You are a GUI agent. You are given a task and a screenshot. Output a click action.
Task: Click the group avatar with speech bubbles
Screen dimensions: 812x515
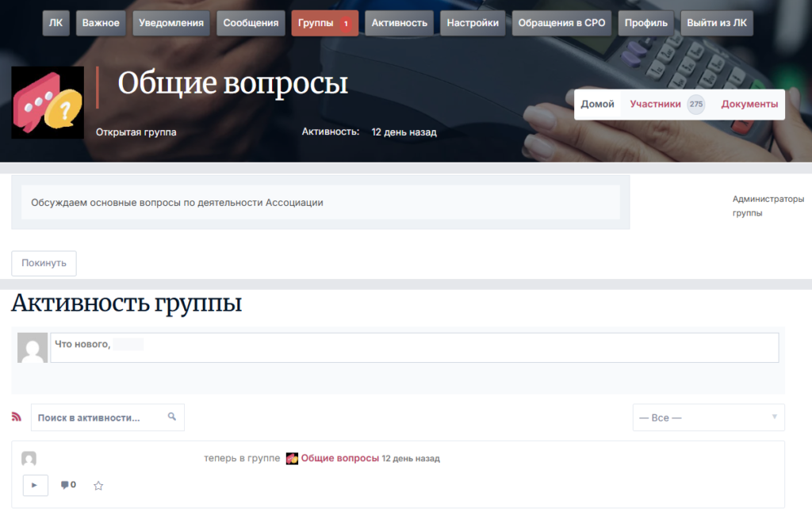click(x=48, y=102)
